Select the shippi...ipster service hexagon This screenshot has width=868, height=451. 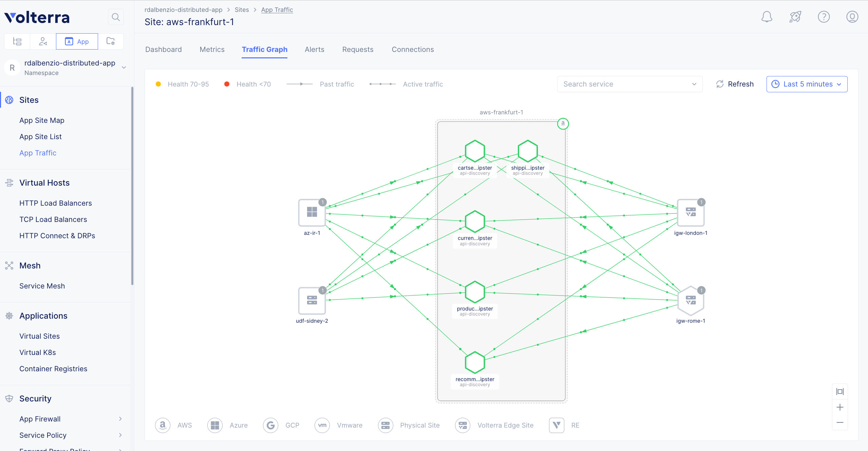528,151
